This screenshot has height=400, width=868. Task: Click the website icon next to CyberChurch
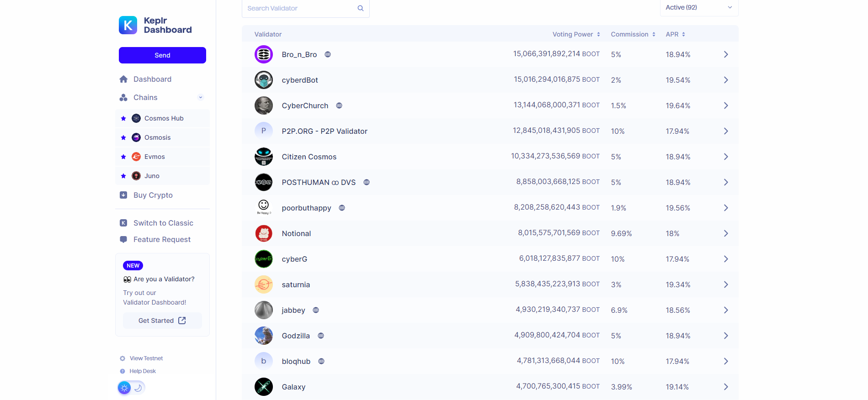(x=339, y=105)
